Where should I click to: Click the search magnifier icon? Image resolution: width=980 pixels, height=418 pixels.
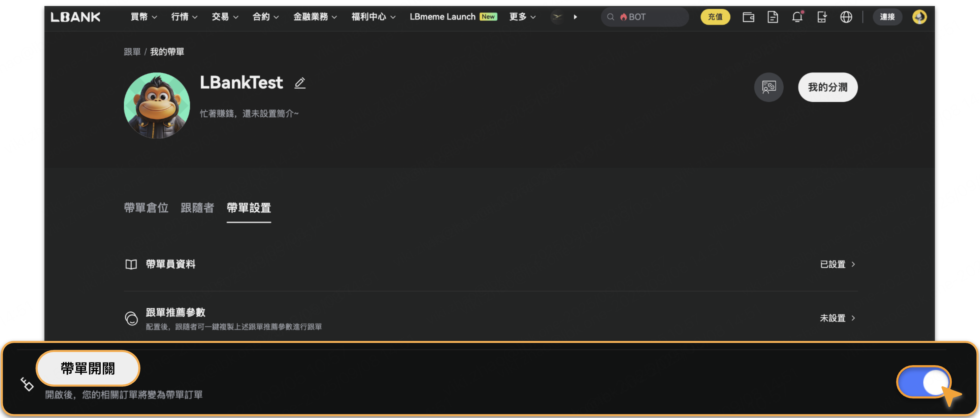(x=610, y=17)
